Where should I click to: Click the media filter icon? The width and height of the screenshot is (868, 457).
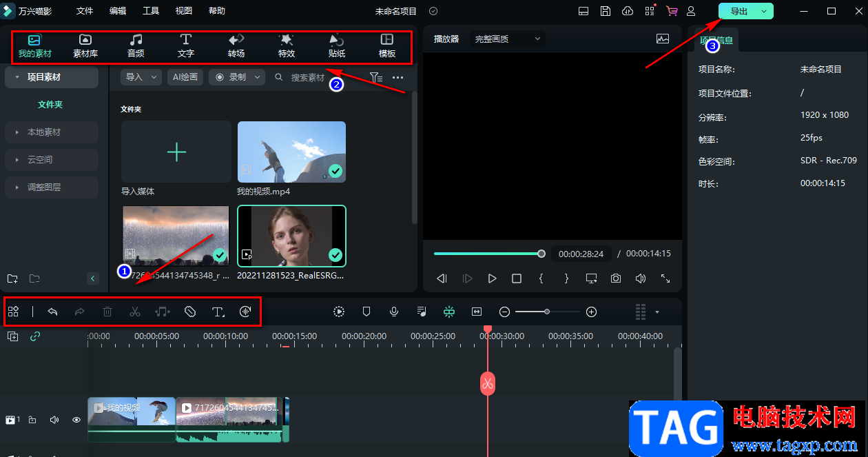click(376, 77)
